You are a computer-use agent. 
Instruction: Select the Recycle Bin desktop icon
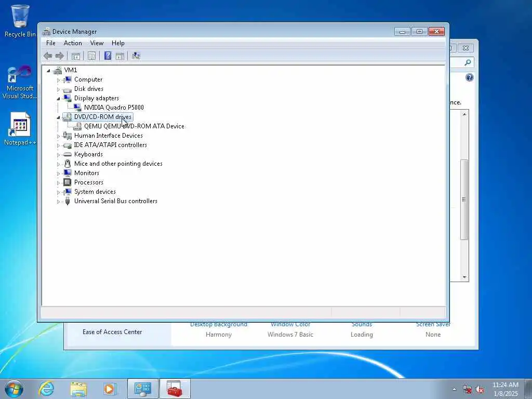20,21
